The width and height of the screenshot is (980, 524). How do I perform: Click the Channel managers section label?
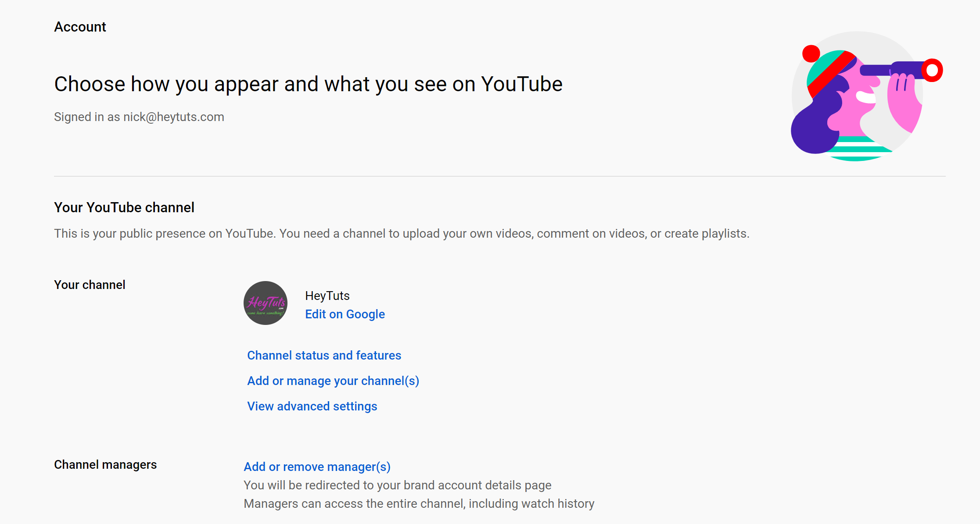tap(105, 464)
